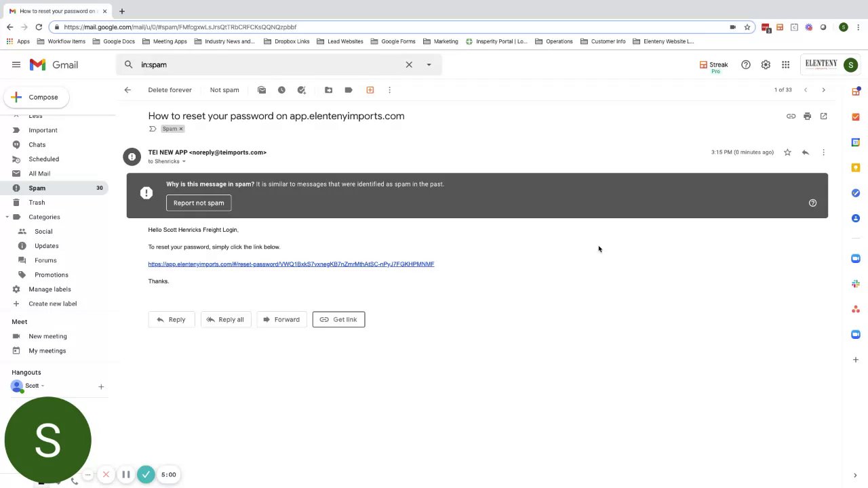Open the Chats label
This screenshot has height=488, width=868.
pyautogui.click(x=37, y=144)
